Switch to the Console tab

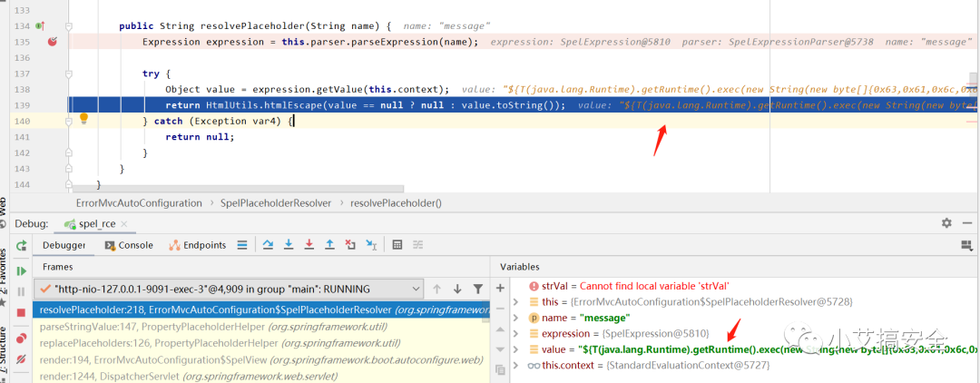[130, 245]
